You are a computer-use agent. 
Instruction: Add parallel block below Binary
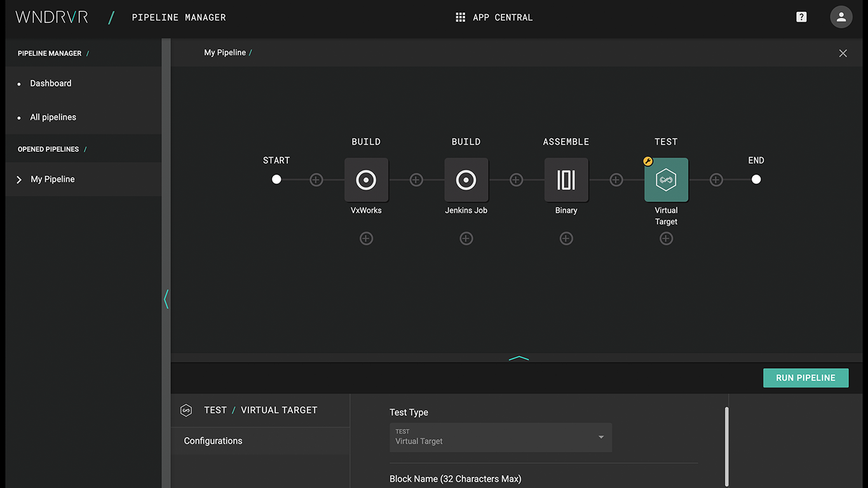point(566,238)
